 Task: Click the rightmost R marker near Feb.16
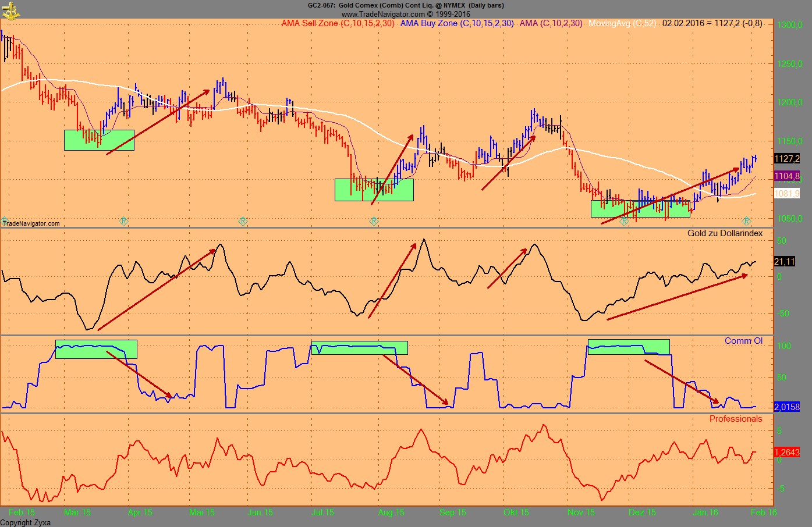(x=746, y=221)
